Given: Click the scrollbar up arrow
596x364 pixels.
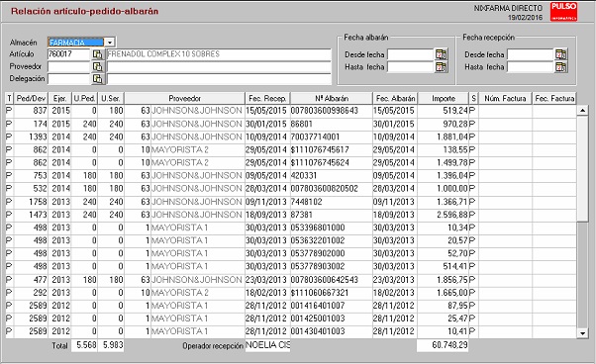Looking at the screenshot, I should tap(582, 111).
